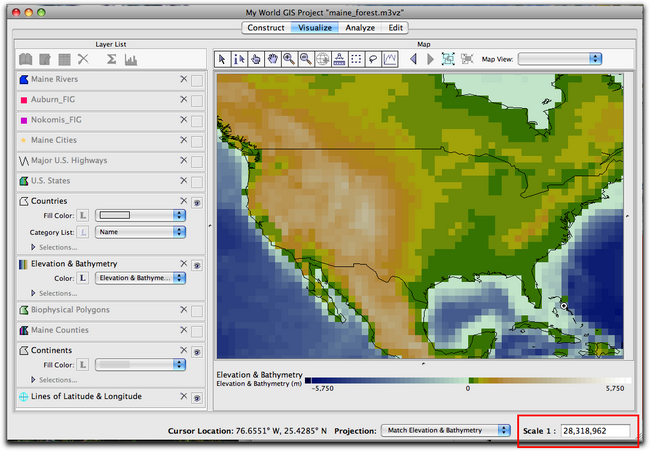
Task: Click the L legend button beside Countries Fill Color
Action: click(83, 215)
